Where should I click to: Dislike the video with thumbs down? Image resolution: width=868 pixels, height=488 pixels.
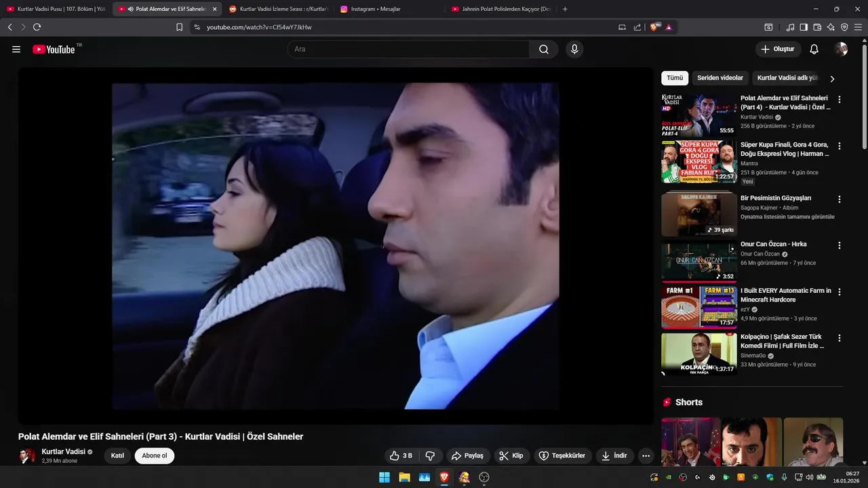[x=430, y=455]
